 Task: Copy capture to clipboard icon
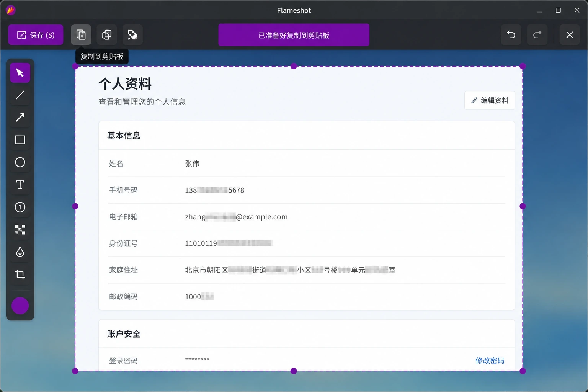pos(81,35)
